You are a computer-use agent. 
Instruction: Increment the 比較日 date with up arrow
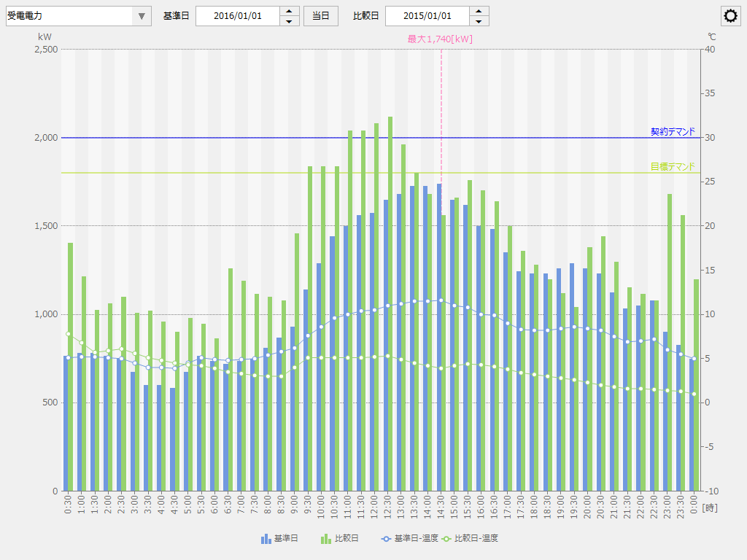479,11
